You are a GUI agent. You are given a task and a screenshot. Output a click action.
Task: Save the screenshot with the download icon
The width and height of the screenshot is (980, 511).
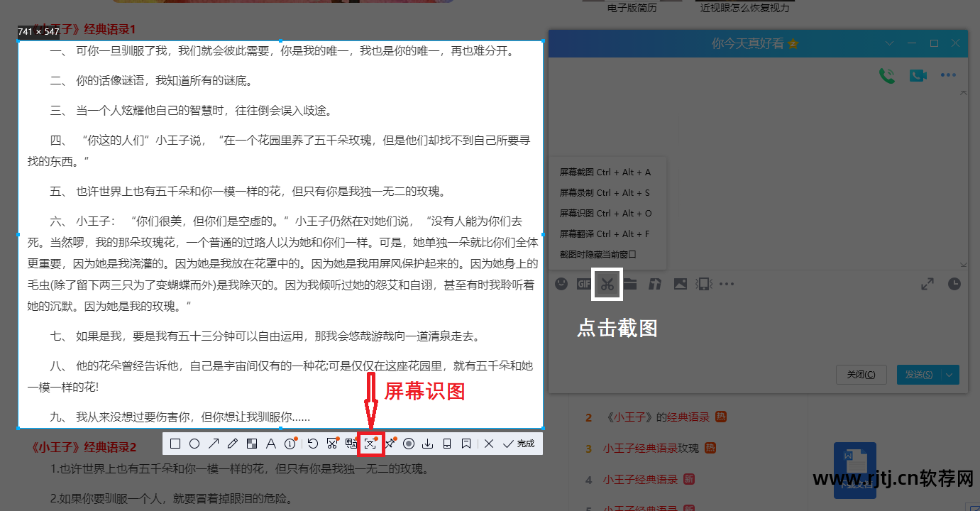click(428, 444)
